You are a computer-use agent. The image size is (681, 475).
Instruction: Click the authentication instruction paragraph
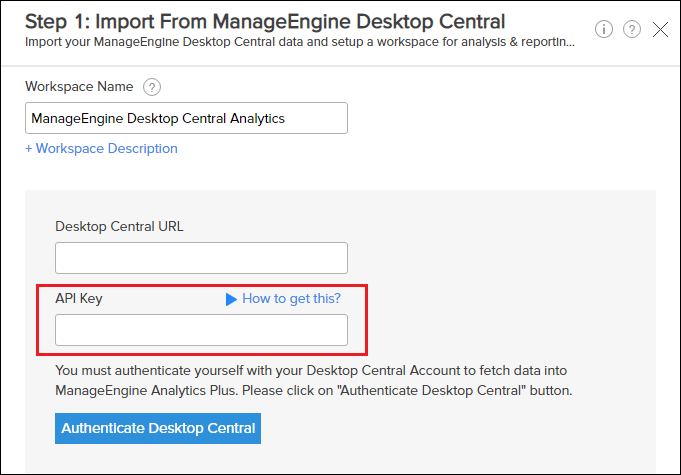314,380
